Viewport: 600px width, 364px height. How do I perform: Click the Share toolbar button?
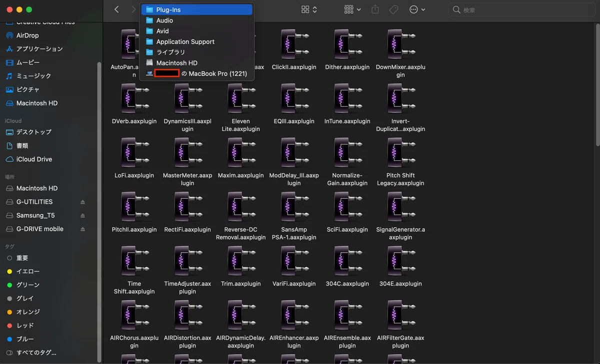click(375, 9)
